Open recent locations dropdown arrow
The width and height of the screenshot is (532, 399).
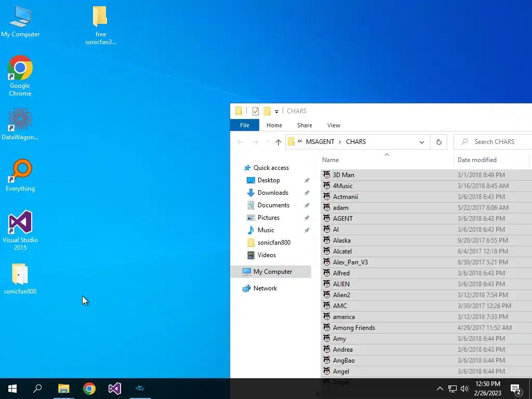pos(268,142)
